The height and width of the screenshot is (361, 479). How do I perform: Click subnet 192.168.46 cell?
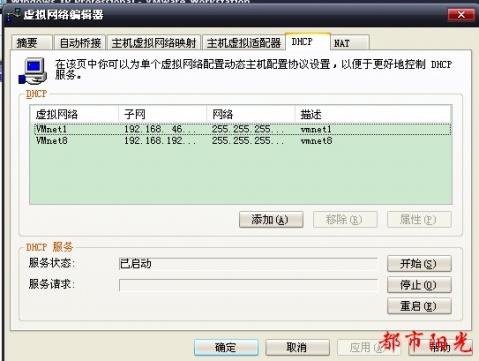[160, 129]
